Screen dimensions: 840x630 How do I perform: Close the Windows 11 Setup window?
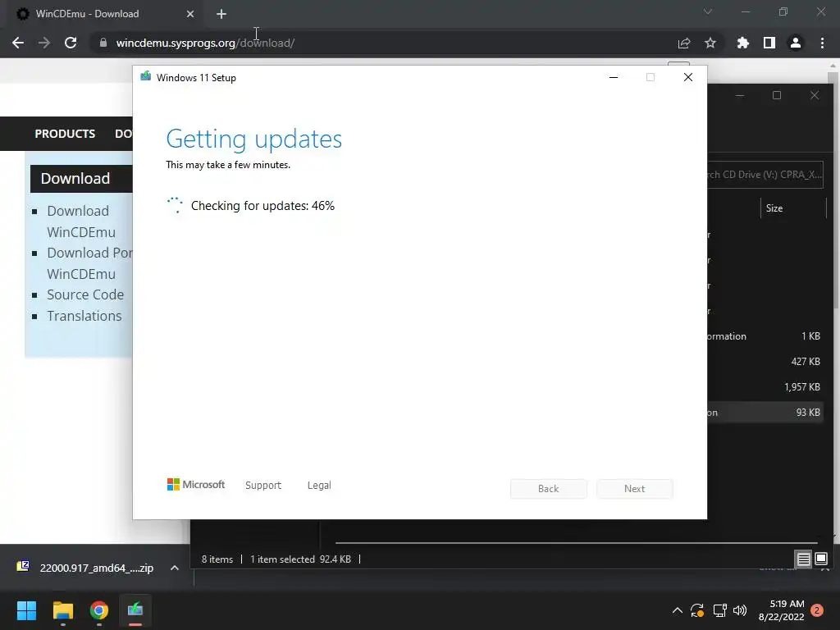pos(688,78)
